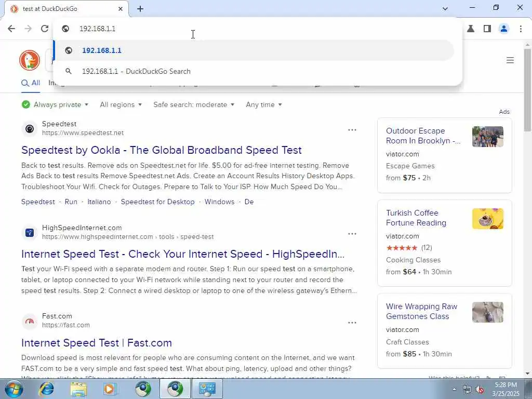The width and height of the screenshot is (532, 399).
Task: Open Windows Explorer folder on taskbar
Action: pos(79,389)
